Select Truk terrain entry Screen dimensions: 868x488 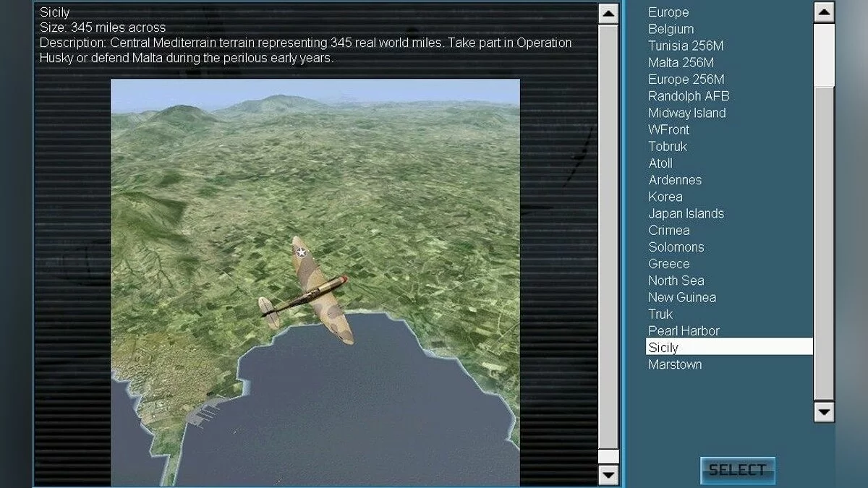pos(660,314)
